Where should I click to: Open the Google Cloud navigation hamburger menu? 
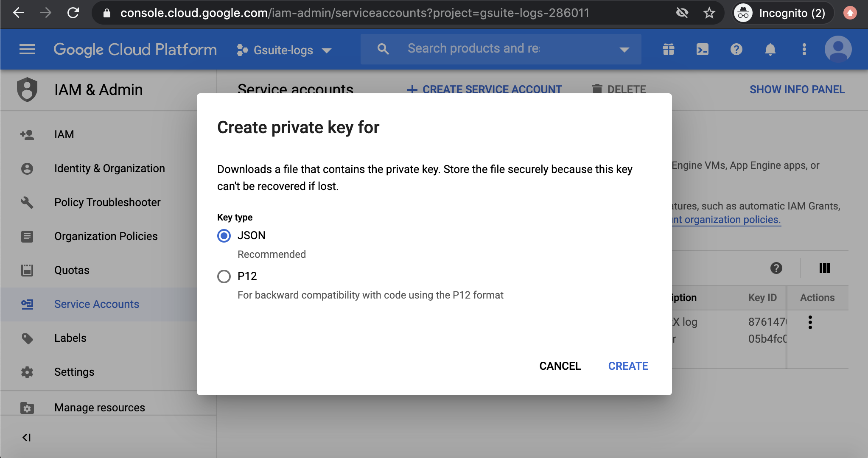click(x=27, y=49)
